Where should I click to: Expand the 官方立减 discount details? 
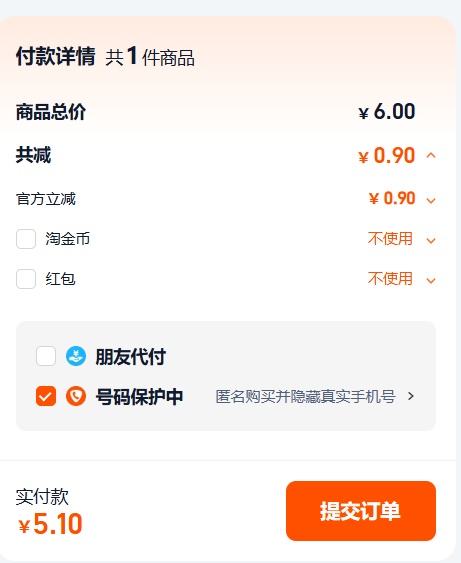tap(431, 200)
